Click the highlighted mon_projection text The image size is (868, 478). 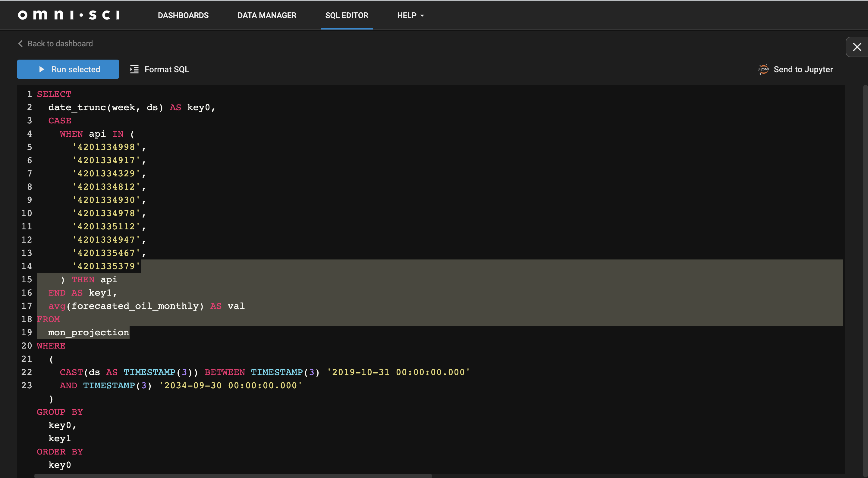(x=89, y=332)
